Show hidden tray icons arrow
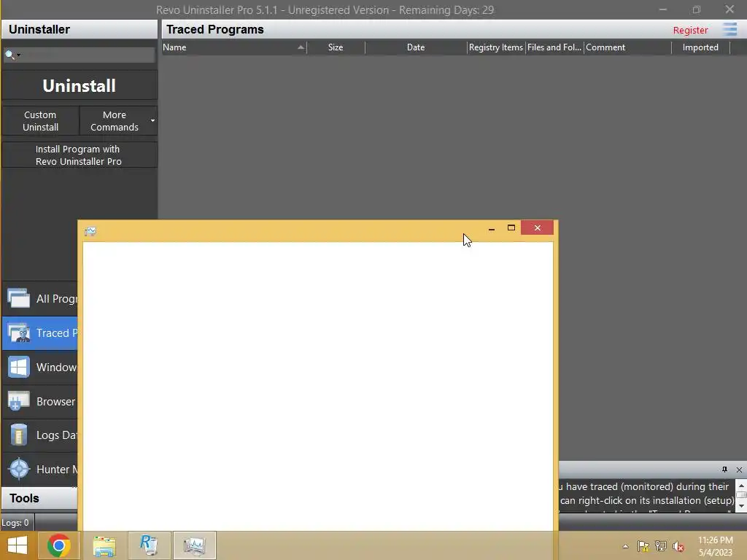The image size is (747, 560). (x=625, y=546)
